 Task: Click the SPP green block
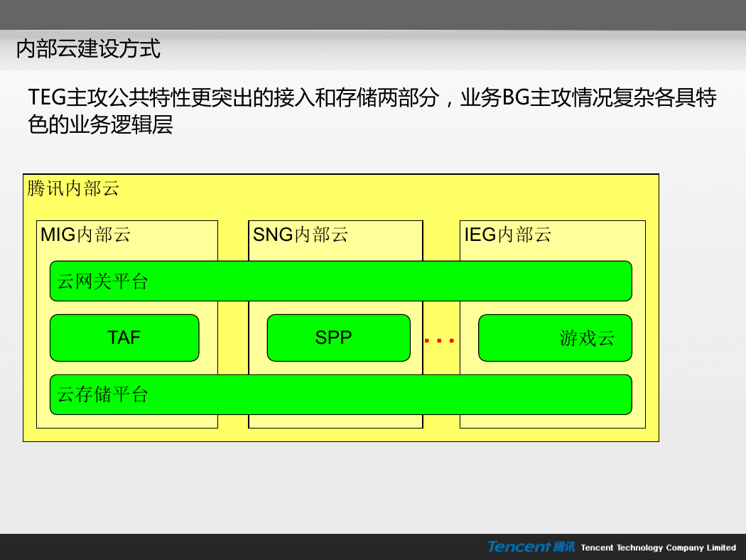pyautogui.click(x=339, y=338)
